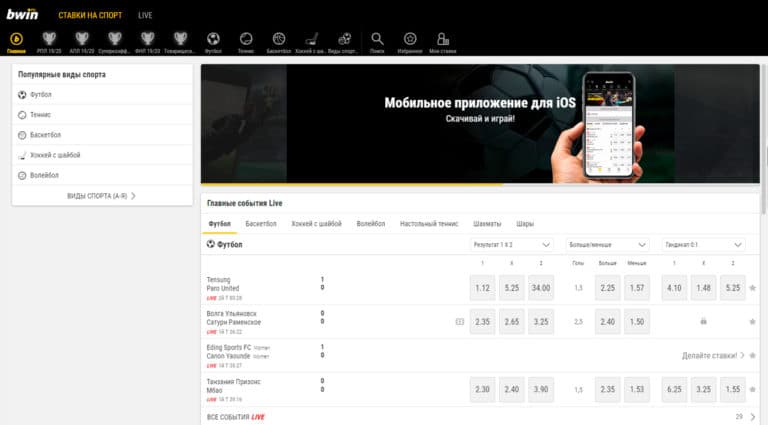Expand ВИДЫ СПОРТА (А-Я) list

coord(102,196)
